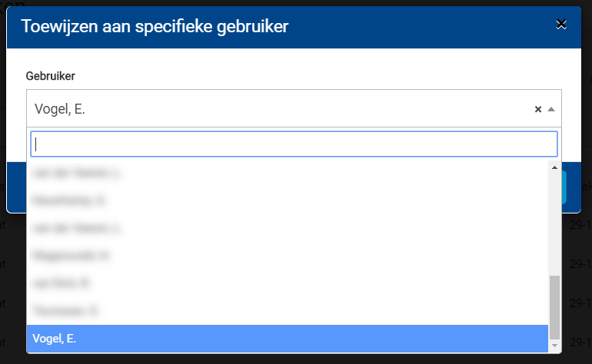Pick the second blurred user from the top
Viewport: 592px width, 364px height.
click(288, 200)
